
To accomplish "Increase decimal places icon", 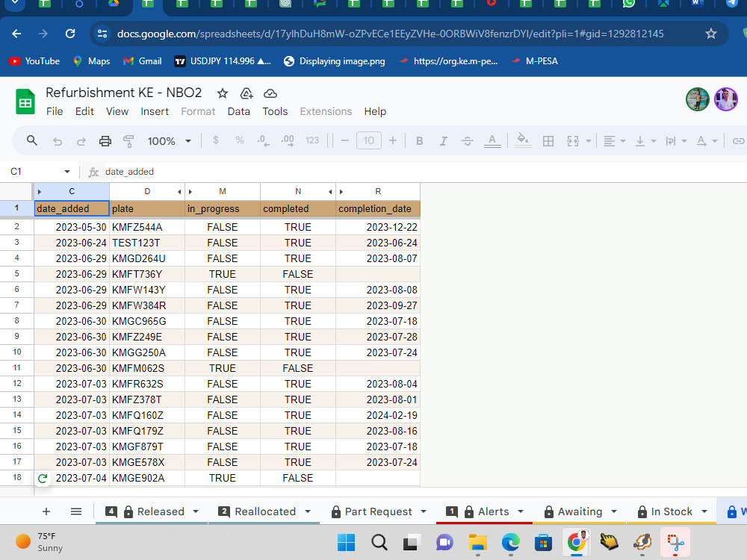I will pyautogui.click(x=288, y=140).
